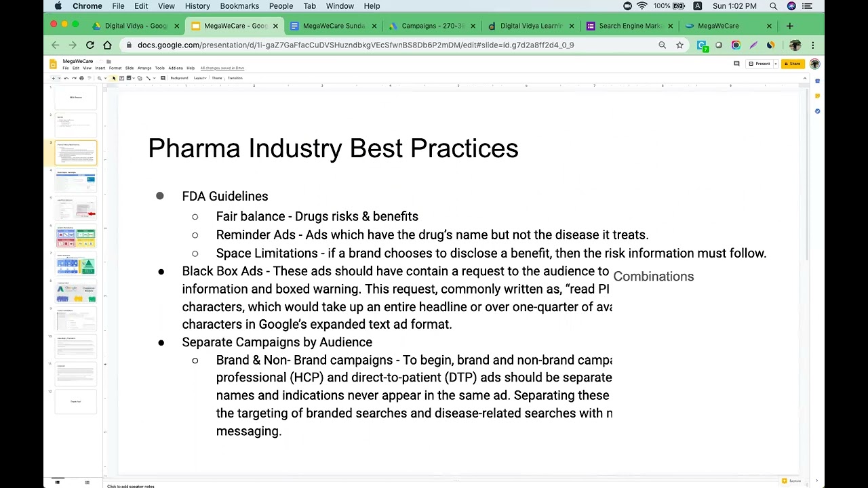Hide the menus with collapse arrow

[x=805, y=78]
